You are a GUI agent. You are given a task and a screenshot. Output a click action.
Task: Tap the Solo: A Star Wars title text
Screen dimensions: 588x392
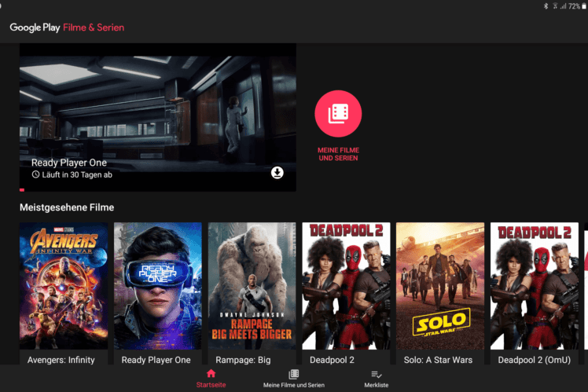pyautogui.click(x=438, y=360)
